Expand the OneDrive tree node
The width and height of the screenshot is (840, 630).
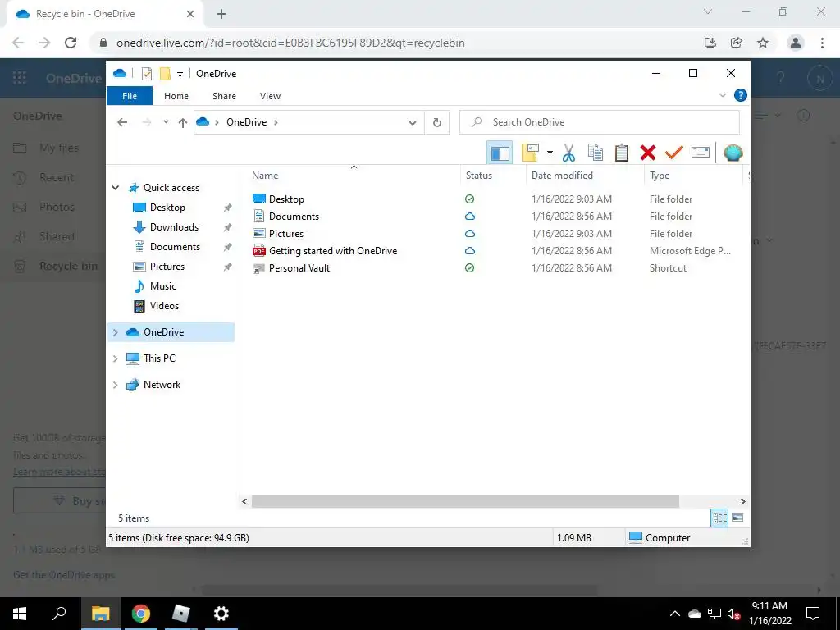pos(115,332)
